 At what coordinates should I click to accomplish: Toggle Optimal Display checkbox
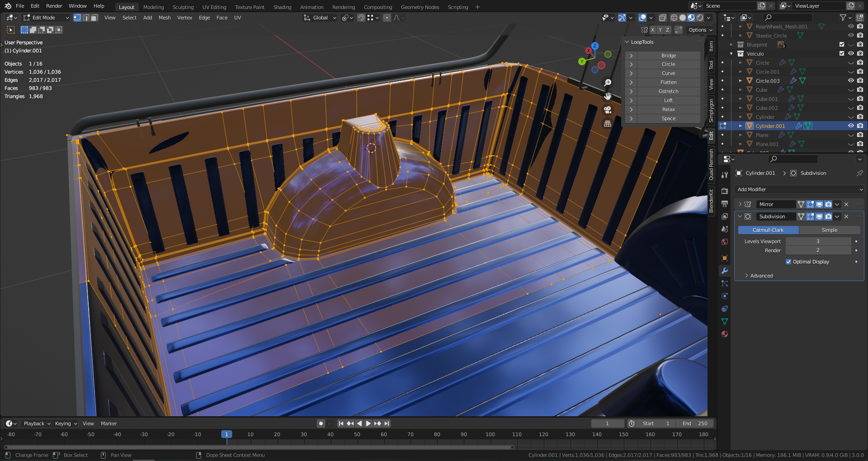coord(788,262)
